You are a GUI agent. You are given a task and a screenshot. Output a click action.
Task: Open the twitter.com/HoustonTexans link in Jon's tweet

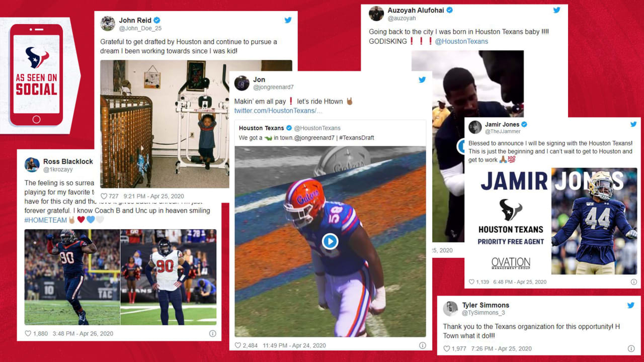pos(278,110)
